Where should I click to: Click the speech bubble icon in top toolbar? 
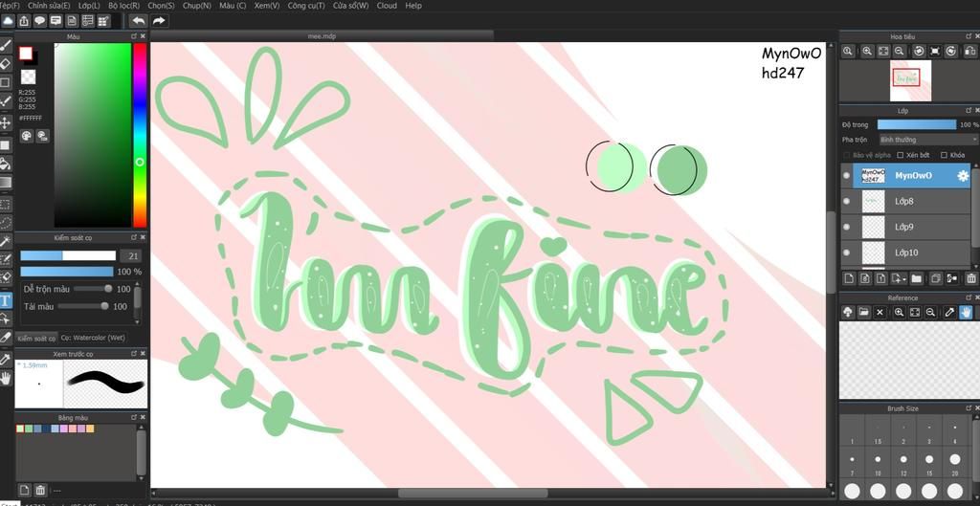click(x=40, y=21)
